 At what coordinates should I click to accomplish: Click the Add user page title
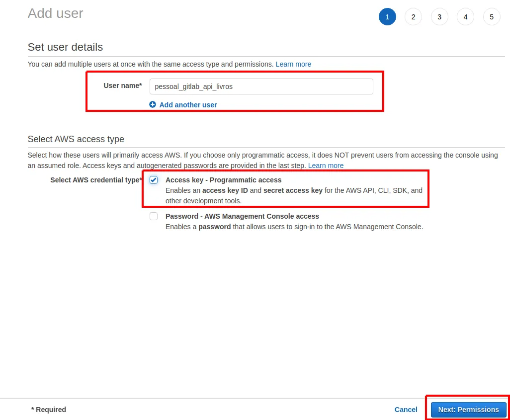pos(55,13)
